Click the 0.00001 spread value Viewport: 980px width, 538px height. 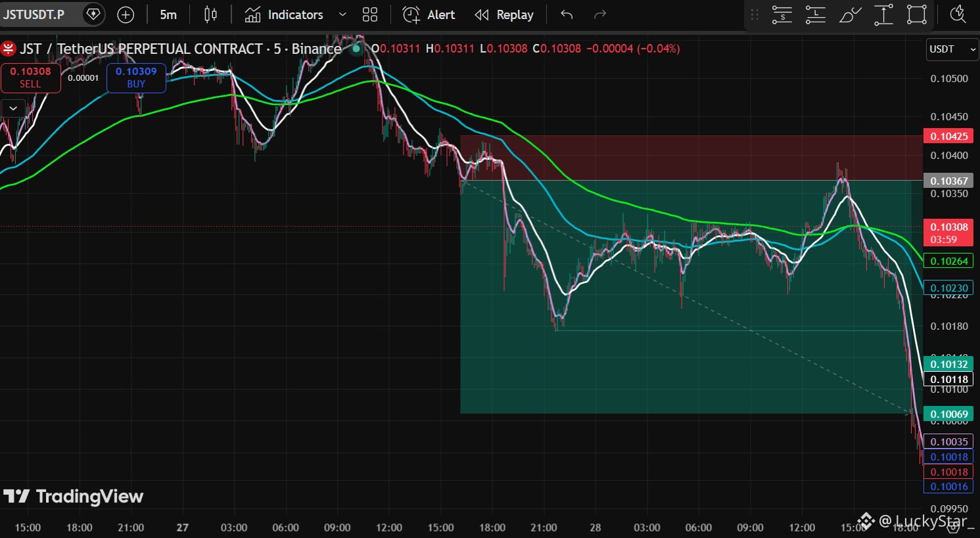pos(83,78)
